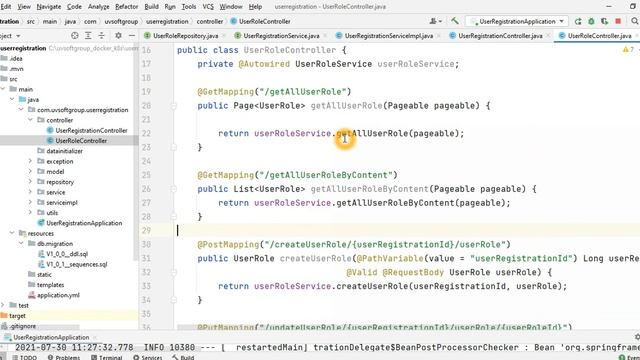Image resolution: width=640 pixels, height=360 pixels.
Task: Click the Debug bug icon
Action: pos(591,21)
